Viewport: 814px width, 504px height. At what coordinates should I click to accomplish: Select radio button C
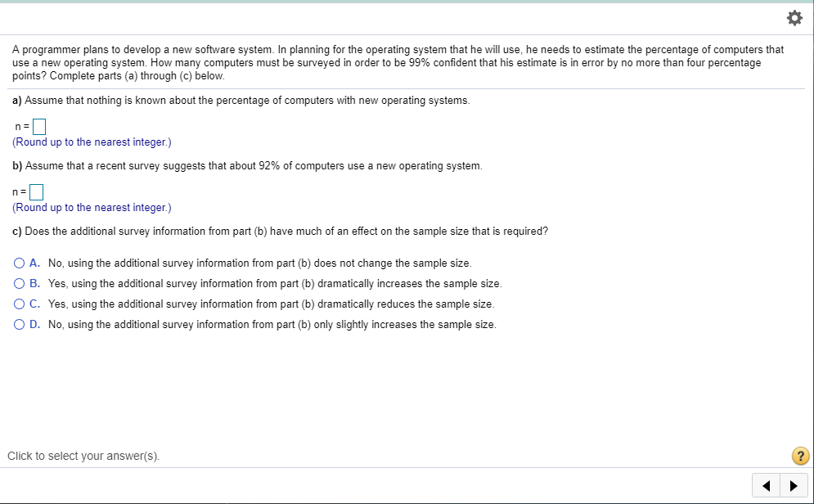(18, 304)
